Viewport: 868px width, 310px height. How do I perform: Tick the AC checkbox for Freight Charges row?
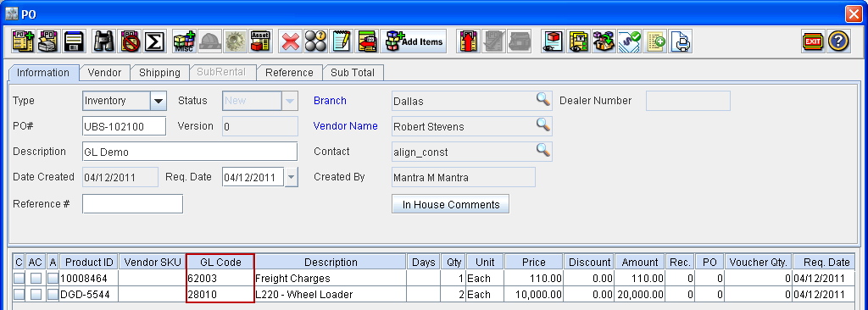pyautogui.click(x=36, y=279)
